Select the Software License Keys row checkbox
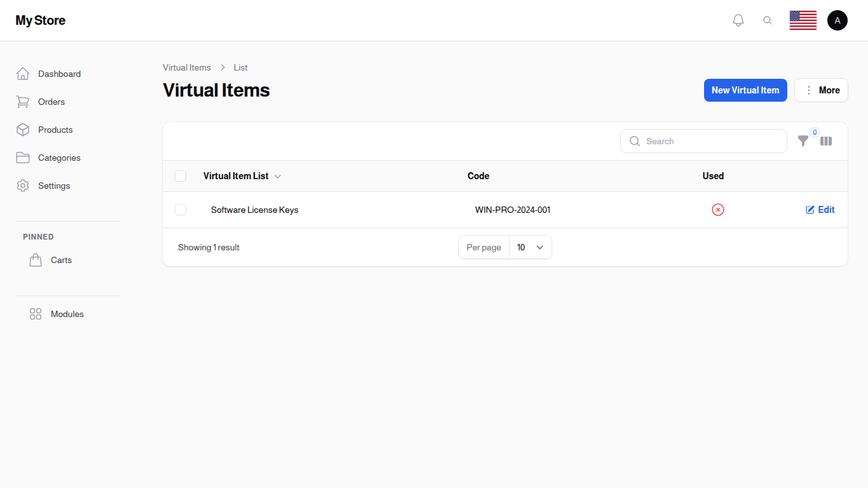Viewport: 868px width, 488px height. 180,210
